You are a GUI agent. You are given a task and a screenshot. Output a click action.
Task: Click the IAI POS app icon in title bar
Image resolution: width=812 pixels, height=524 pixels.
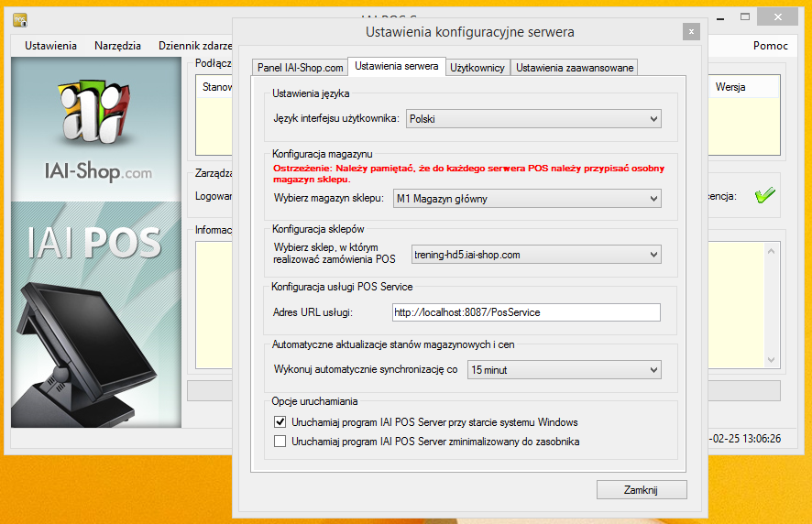(19, 19)
